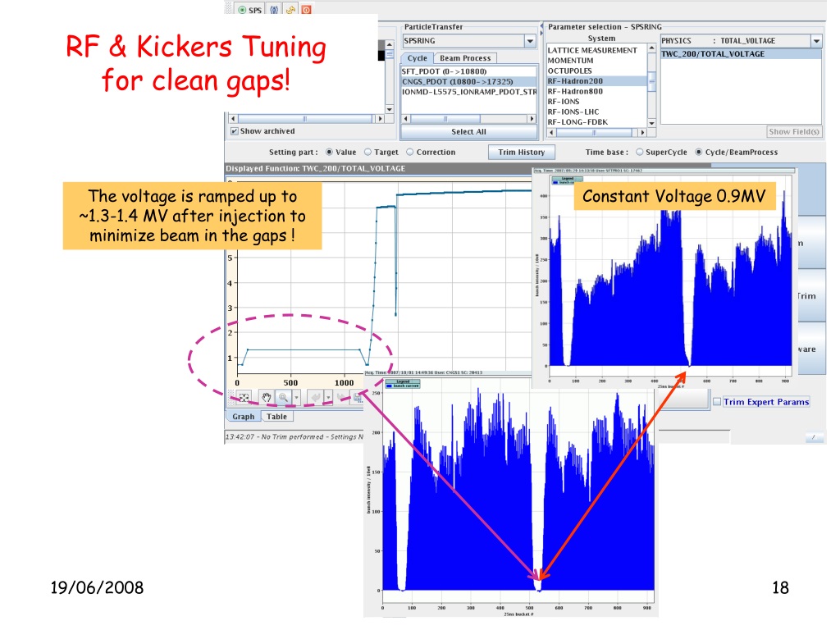Select the Target setting part radio
Image resolution: width=840 pixels, height=630 pixels.
368,152
